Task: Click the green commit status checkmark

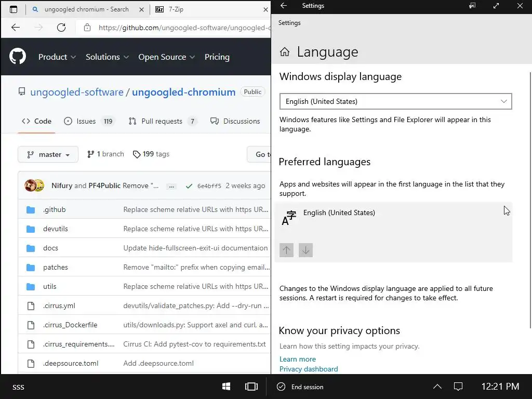Action: (189, 186)
